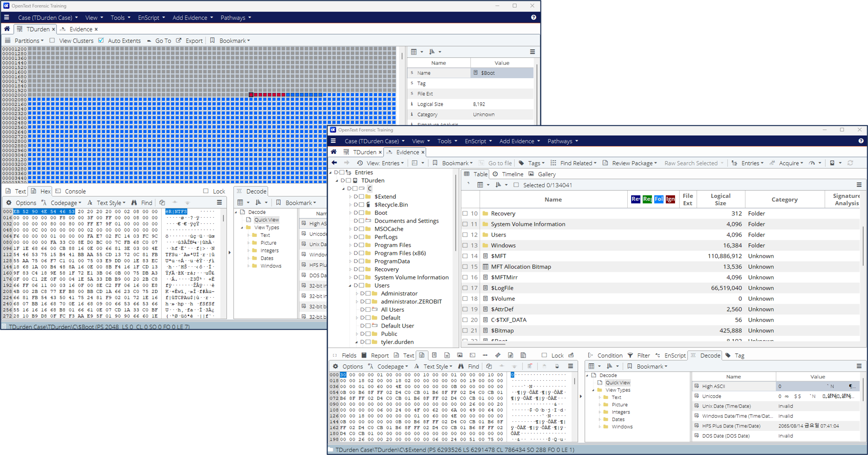868x455 pixels.
Task: Click the Options gear in the back window hex pane
Action: (x=9, y=203)
